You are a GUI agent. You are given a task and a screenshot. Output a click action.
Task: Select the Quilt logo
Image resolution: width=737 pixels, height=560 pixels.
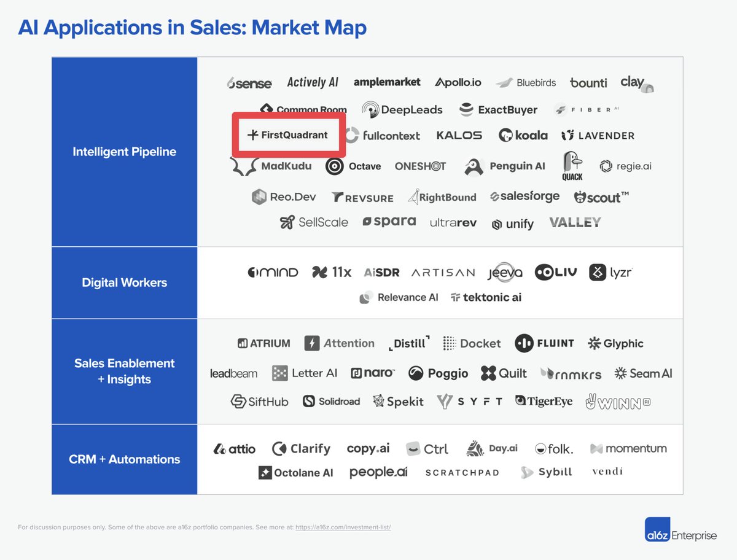click(x=504, y=373)
